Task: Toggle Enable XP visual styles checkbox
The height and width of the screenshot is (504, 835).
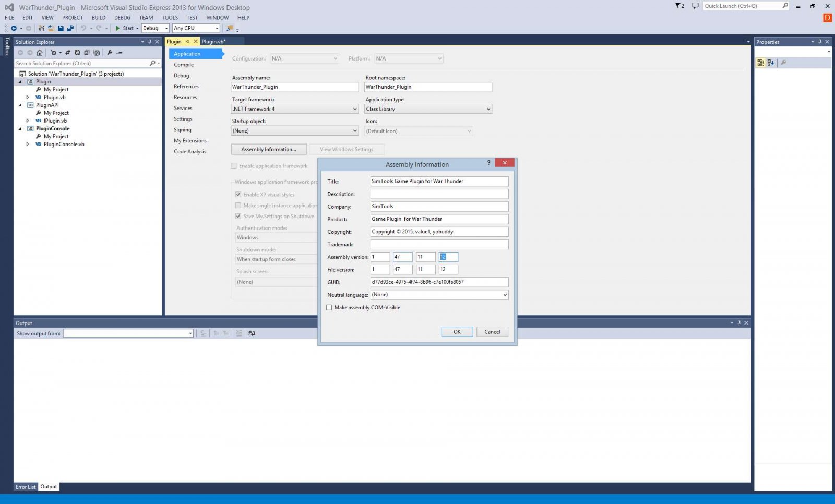Action: pyautogui.click(x=238, y=195)
